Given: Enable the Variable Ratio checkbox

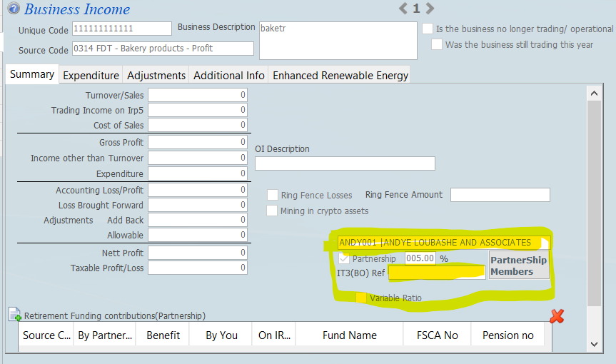Looking at the screenshot, I should coord(361,298).
